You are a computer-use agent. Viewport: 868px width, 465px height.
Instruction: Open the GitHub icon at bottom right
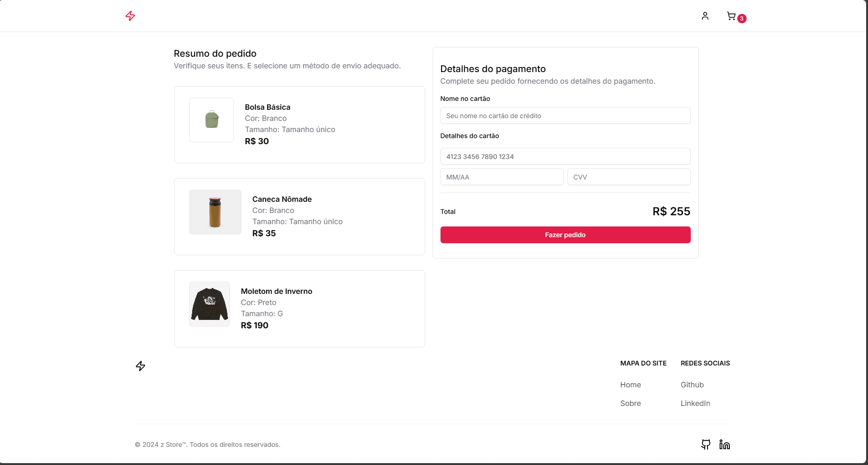705,445
